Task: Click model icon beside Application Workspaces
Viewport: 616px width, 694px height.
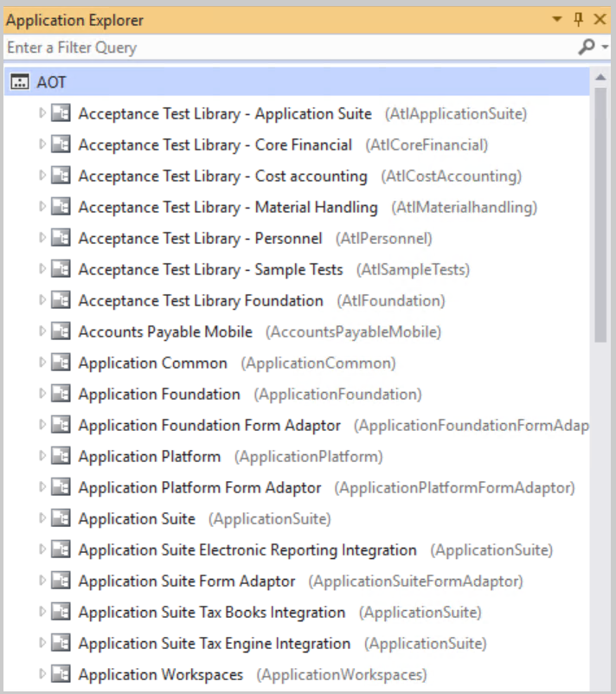Action: pyautogui.click(x=61, y=673)
